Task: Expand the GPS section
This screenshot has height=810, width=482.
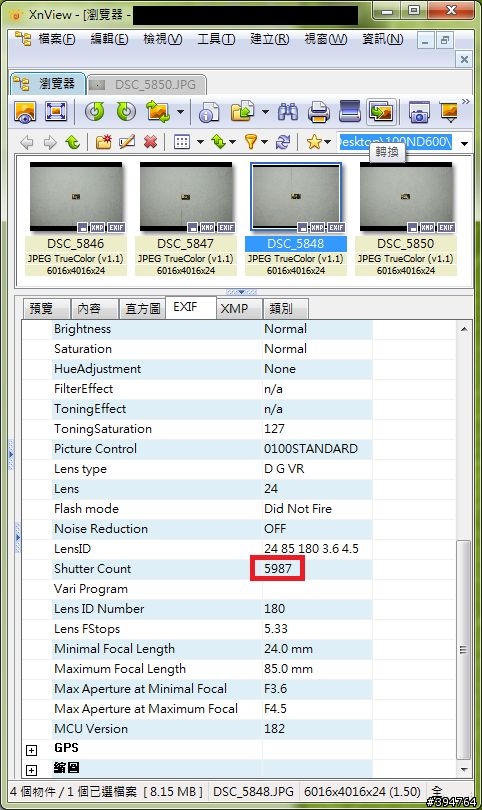Action: click(32, 751)
